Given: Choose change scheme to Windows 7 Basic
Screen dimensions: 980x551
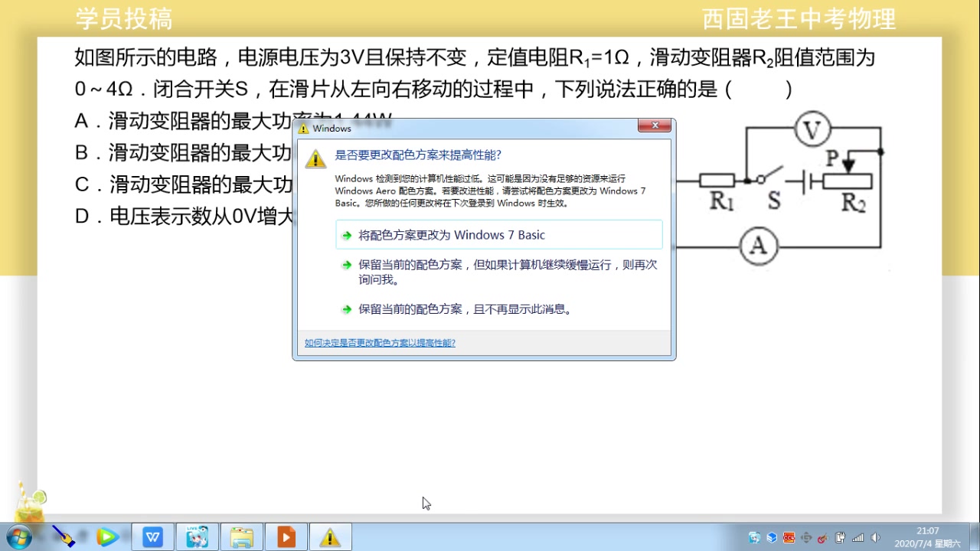Looking at the screenshot, I should coord(498,235).
